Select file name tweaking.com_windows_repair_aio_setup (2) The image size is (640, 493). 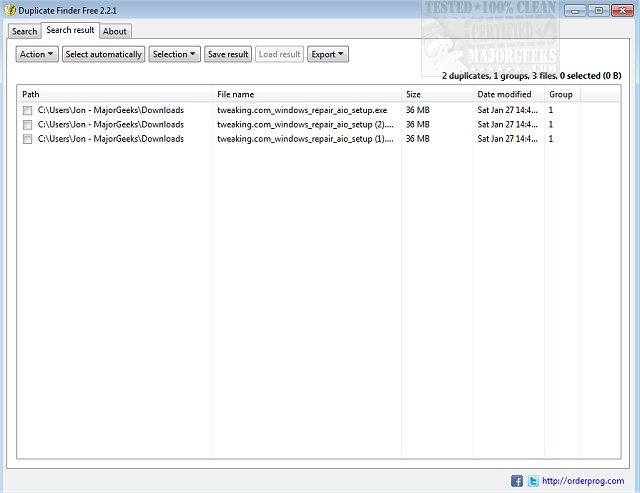pos(305,124)
